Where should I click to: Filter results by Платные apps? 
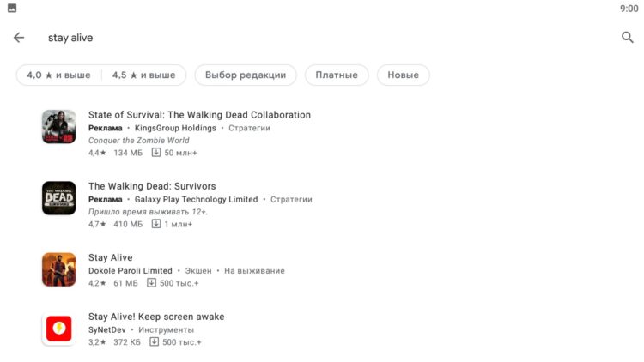337,75
